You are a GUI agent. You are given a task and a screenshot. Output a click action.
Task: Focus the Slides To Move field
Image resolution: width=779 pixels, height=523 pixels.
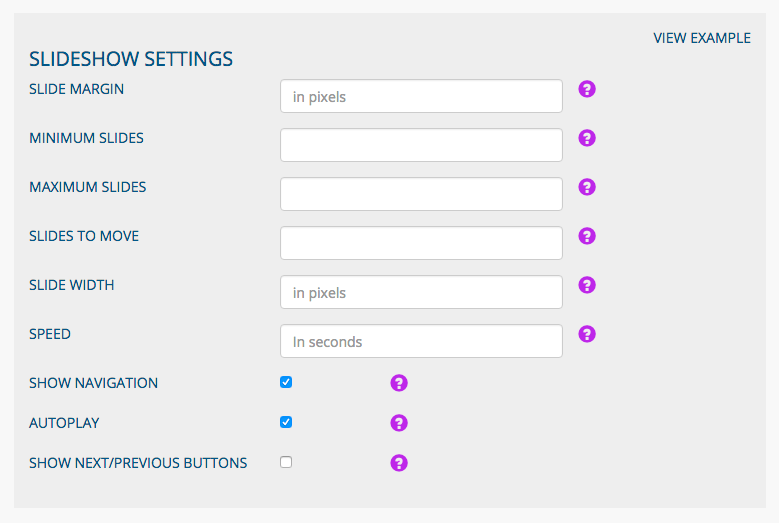(421, 243)
